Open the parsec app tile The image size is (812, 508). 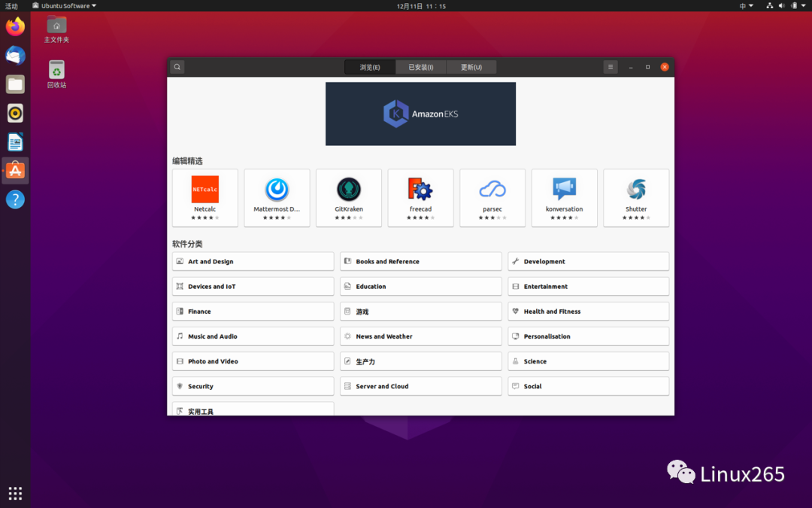[492, 198]
